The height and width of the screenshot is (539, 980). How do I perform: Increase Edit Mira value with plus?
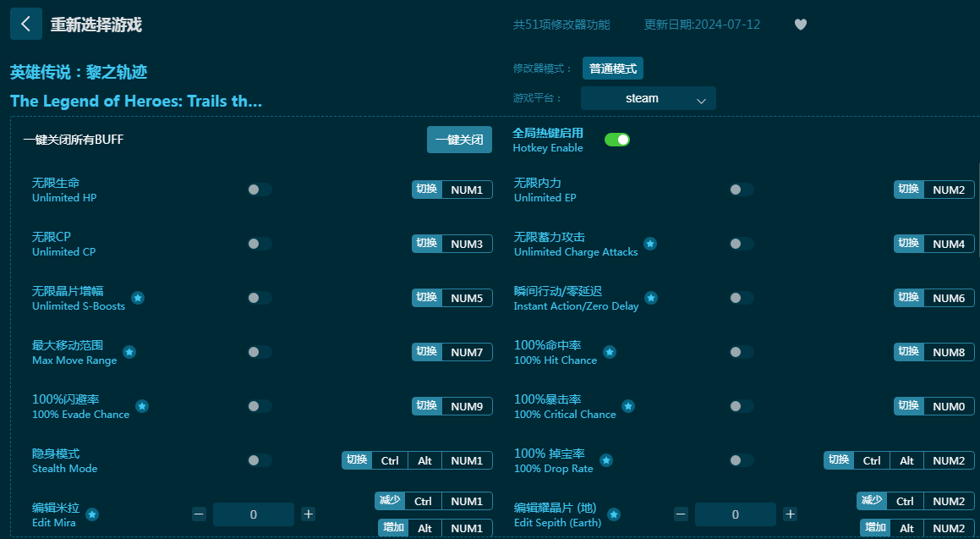(308, 514)
